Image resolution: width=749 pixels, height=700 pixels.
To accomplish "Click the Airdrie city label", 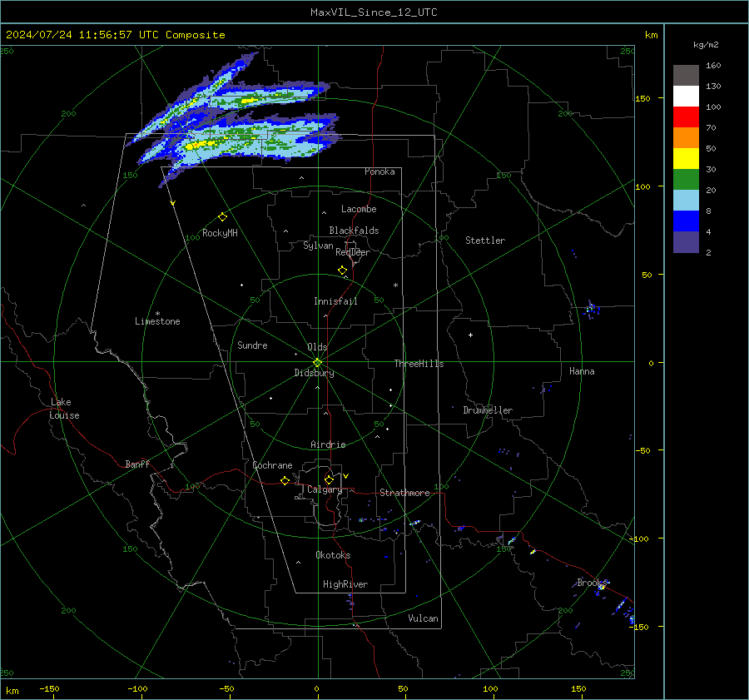I will [328, 444].
